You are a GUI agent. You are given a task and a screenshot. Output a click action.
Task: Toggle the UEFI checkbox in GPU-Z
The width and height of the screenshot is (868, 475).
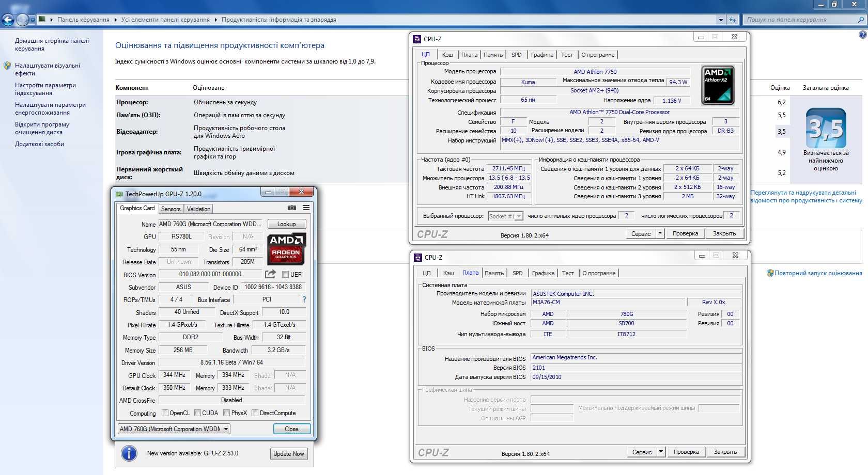[x=285, y=274]
